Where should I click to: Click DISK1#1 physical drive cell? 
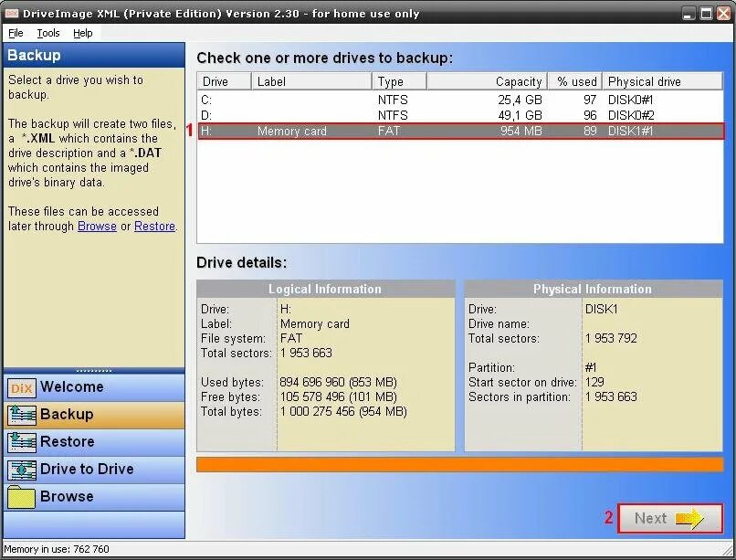click(630, 131)
